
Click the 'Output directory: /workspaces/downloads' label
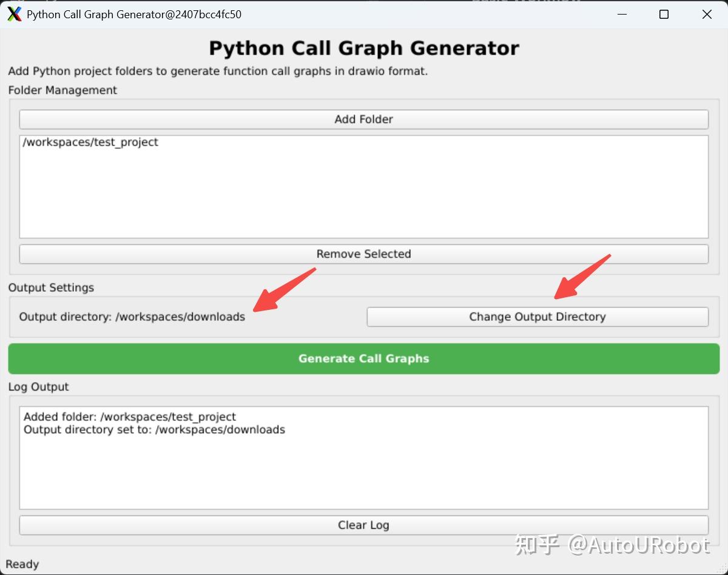[x=132, y=317]
